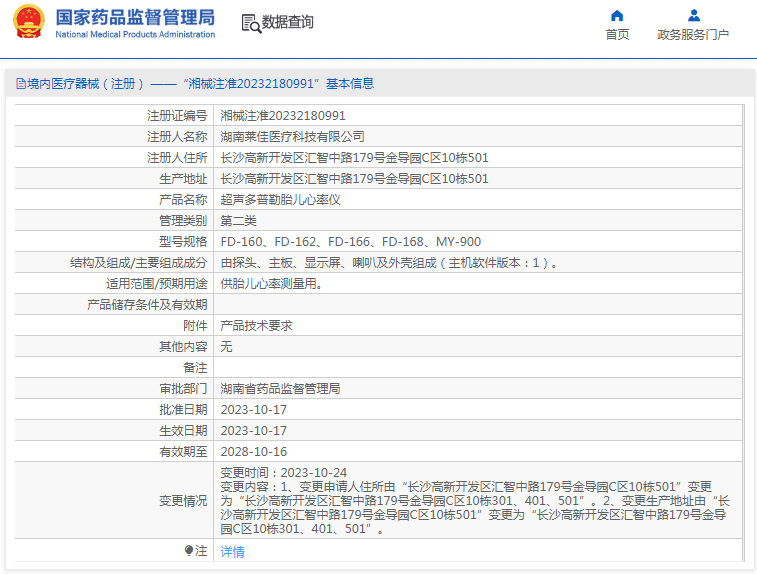The width and height of the screenshot is (757, 574).
Task: Click 国家药品监督管理局 title text
Action: 135,17
